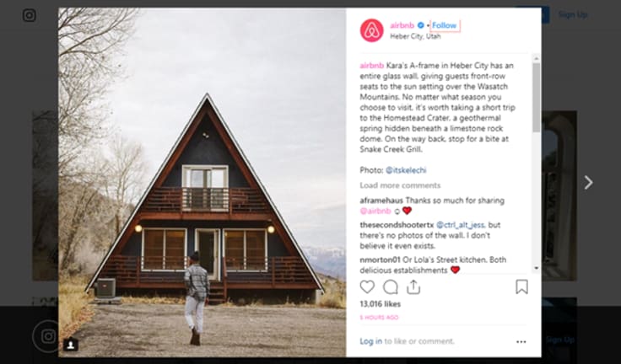The height and width of the screenshot is (364, 621).
Task: Open the airbnb username in the header
Action: click(x=402, y=25)
